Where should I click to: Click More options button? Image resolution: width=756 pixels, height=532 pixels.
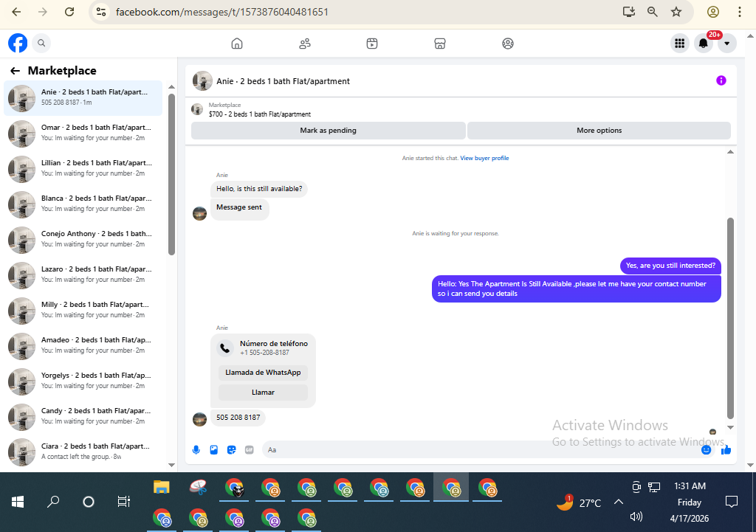[599, 131]
